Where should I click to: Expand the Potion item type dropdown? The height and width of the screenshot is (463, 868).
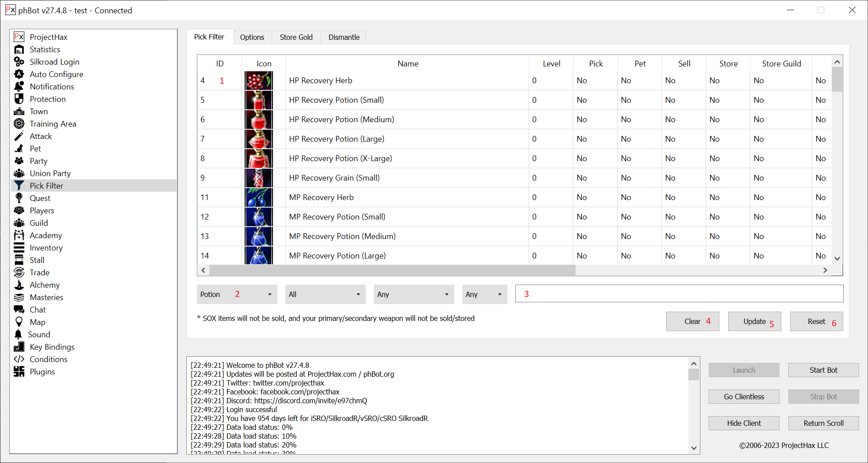coord(237,294)
